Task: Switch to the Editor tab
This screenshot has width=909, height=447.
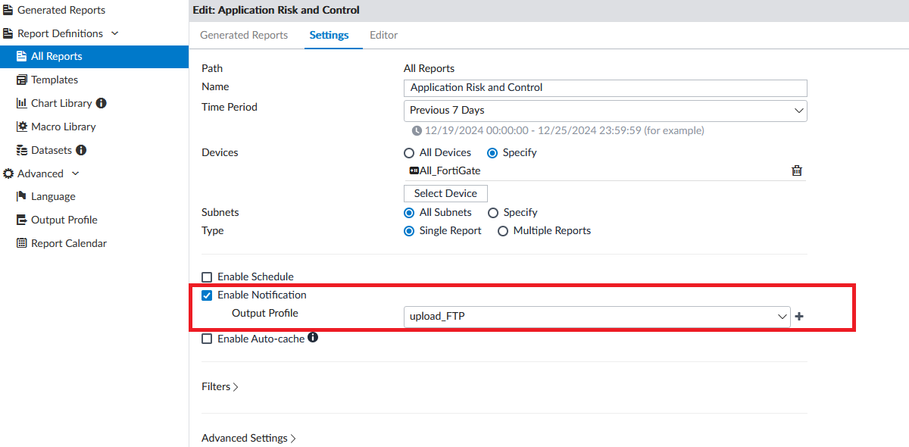Action: click(x=383, y=35)
